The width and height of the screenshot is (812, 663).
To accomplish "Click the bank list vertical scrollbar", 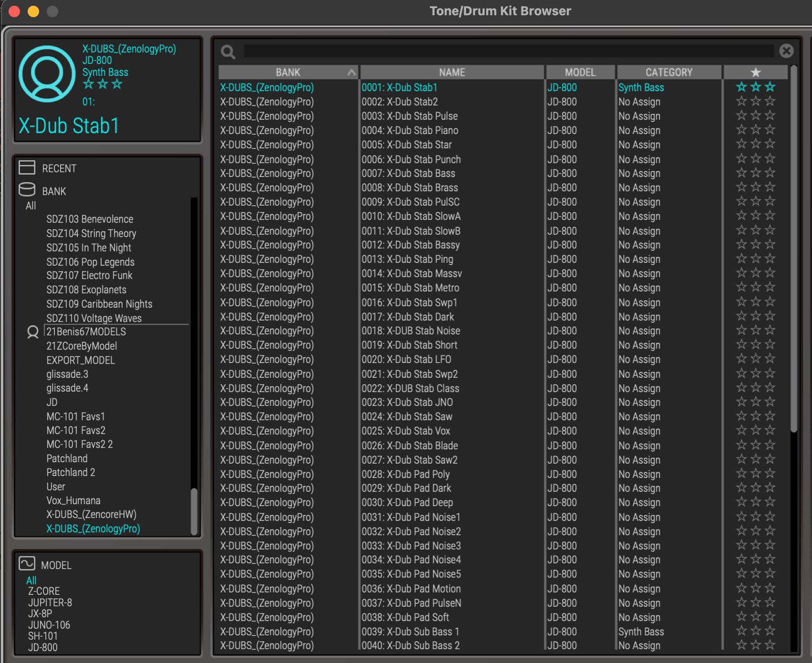I will click(194, 511).
